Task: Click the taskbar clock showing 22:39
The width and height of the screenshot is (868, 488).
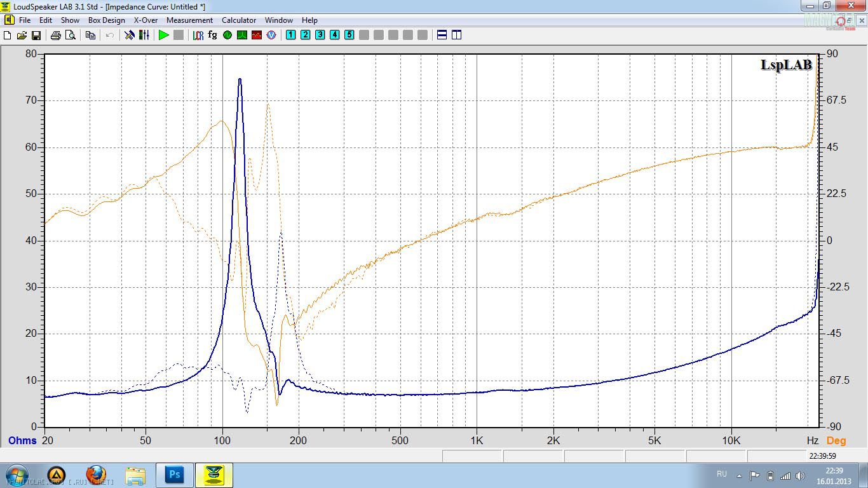Action: click(x=834, y=475)
